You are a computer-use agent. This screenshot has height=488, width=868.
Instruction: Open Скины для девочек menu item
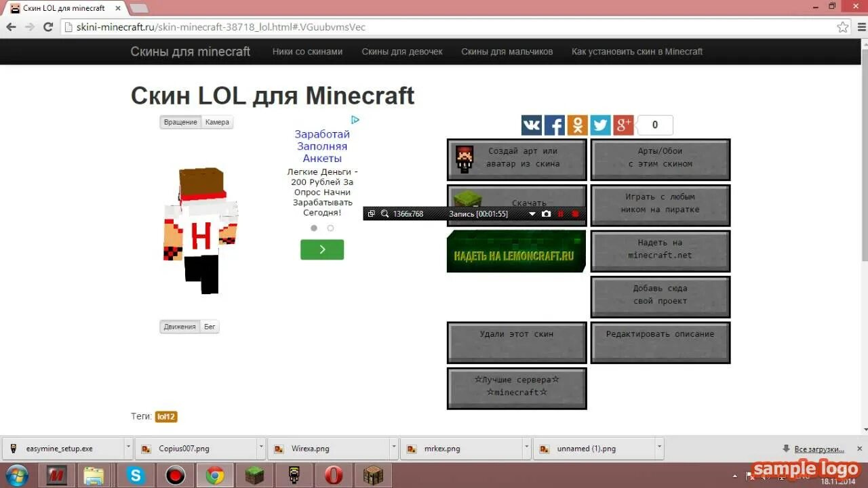click(402, 52)
